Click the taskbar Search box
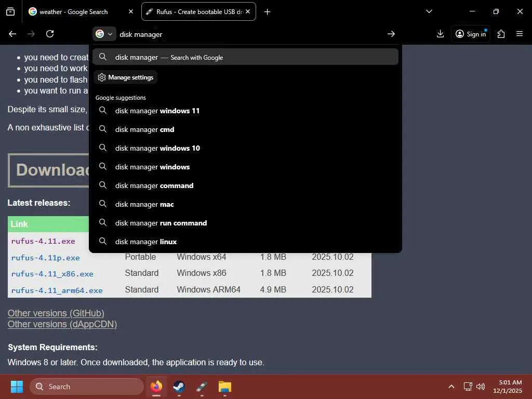 (x=87, y=387)
